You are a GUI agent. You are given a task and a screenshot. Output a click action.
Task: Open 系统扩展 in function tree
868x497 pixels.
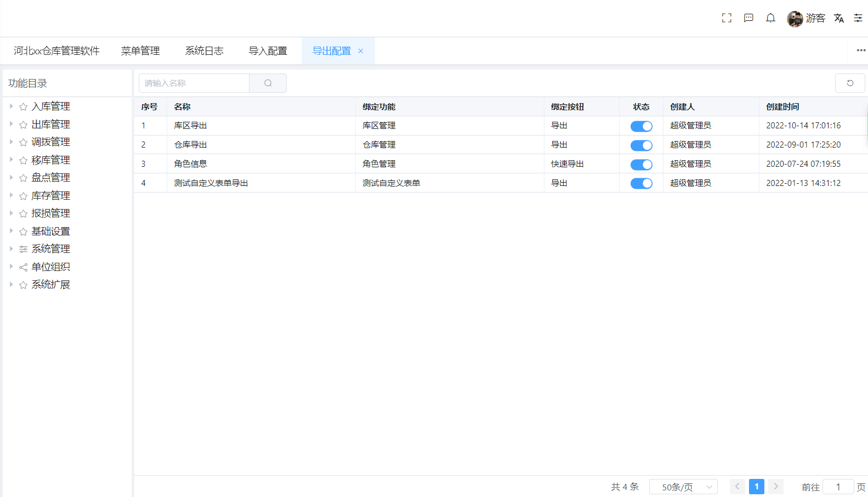pos(50,285)
